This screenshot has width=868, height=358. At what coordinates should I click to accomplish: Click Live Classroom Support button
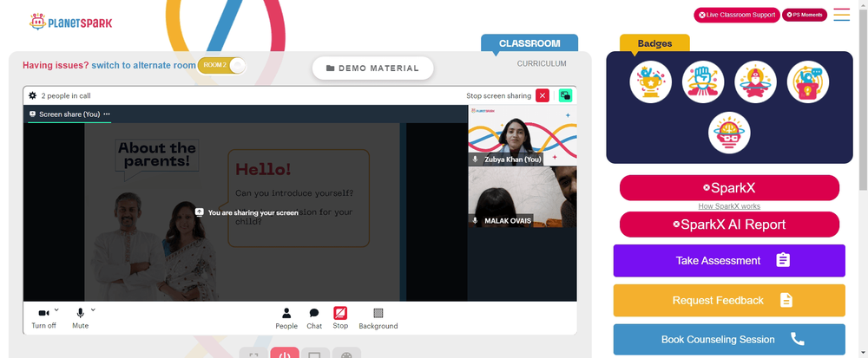coord(736,15)
